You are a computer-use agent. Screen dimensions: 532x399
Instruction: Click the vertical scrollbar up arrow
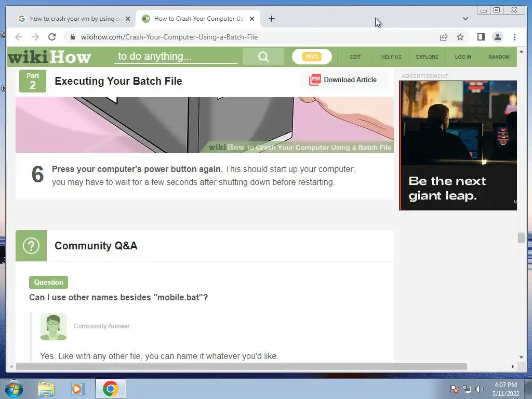(521, 52)
